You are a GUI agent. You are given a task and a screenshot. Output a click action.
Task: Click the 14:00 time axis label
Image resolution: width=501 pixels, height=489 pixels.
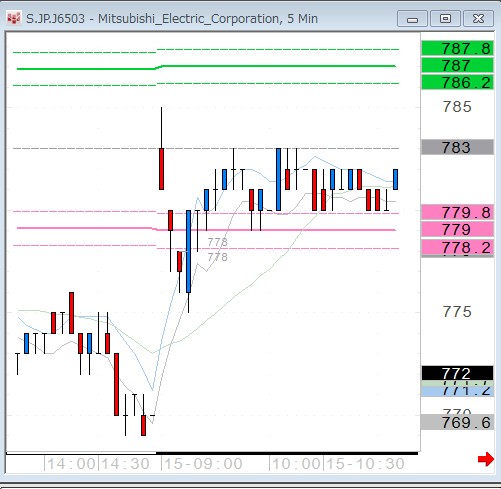(71, 464)
